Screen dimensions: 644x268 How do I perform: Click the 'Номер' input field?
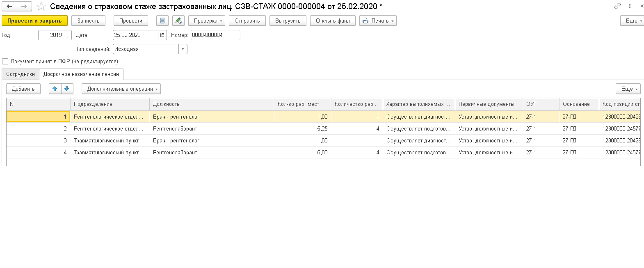point(215,35)
